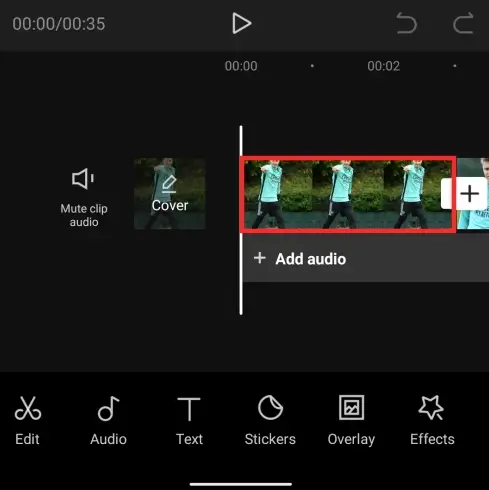Tap Add audio track
489x490 pixels.
pos(366,259)
